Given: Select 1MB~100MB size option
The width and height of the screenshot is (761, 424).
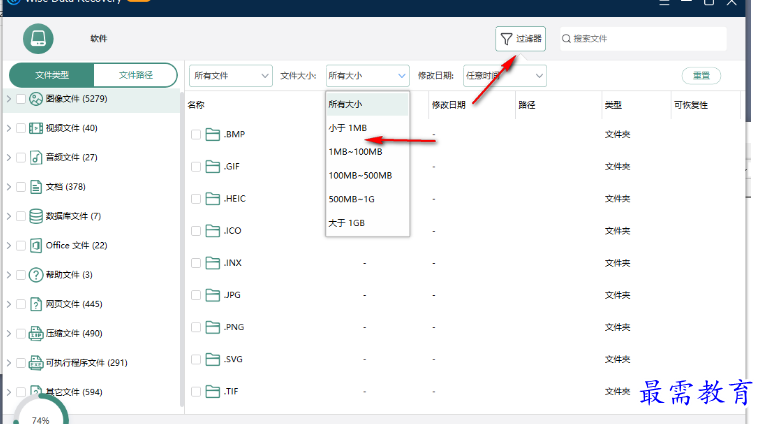Looking at the screenshot, I should (367, 152).
